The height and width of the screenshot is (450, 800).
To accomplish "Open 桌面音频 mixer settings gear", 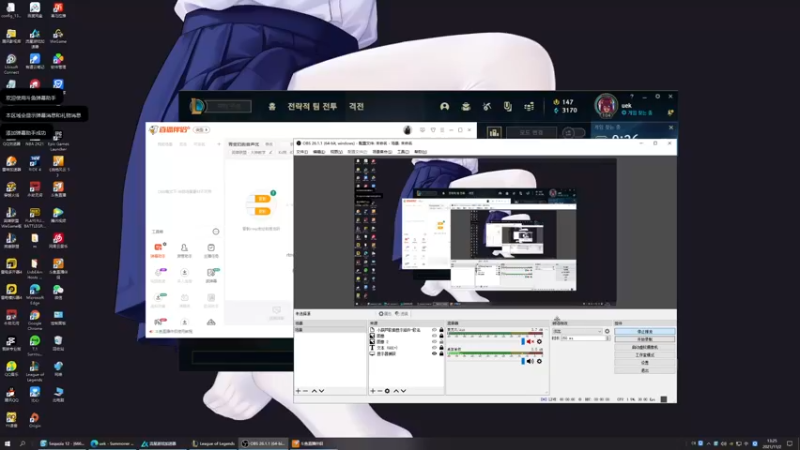I will pos(539,361).
